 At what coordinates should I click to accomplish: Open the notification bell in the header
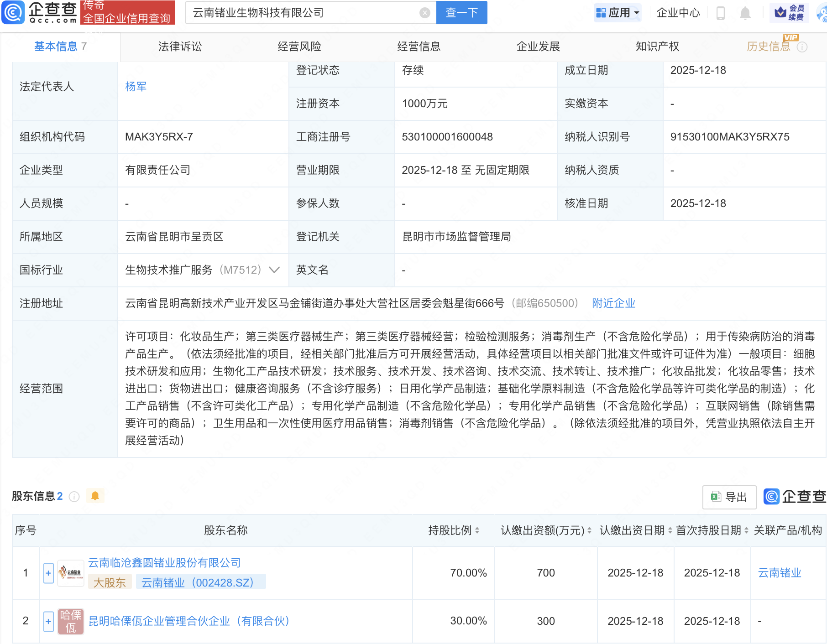point(745,13)
